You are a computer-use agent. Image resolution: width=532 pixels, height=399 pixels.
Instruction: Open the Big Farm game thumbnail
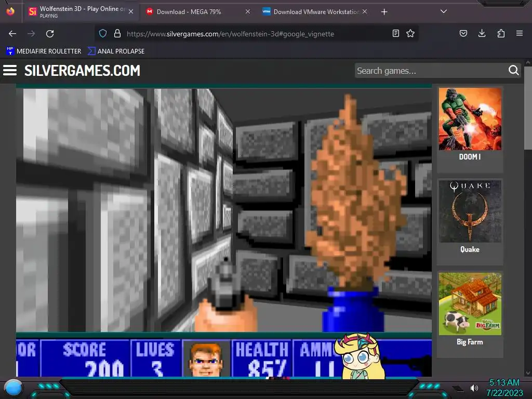point(470,304)
